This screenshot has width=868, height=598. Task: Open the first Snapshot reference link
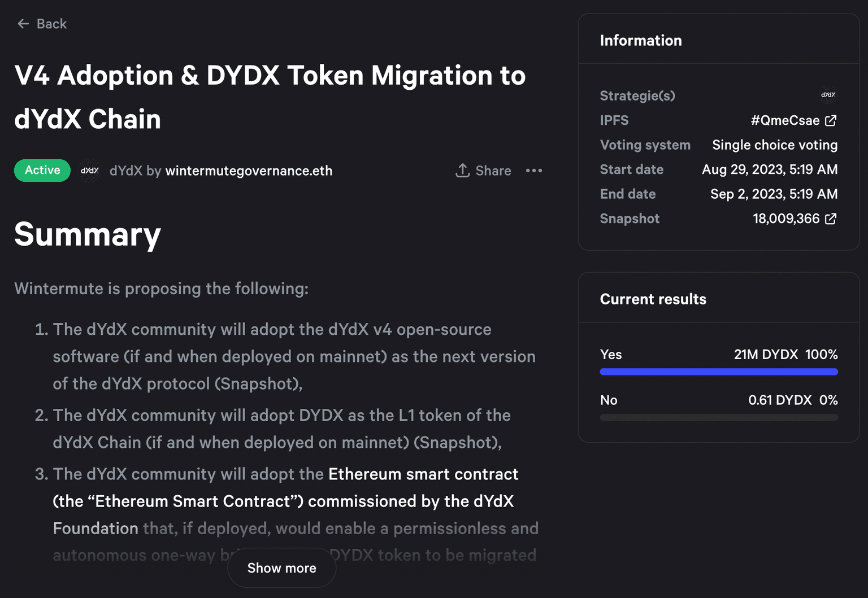point(257,383)
